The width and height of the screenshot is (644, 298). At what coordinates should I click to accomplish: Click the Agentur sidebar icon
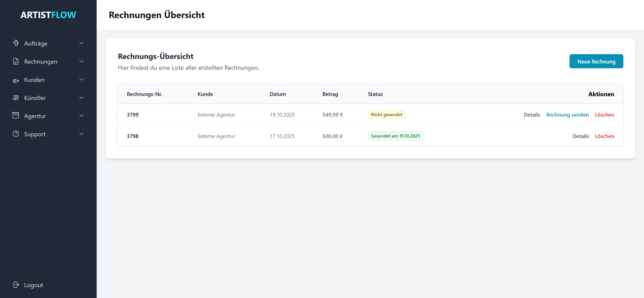pos(16,115)
